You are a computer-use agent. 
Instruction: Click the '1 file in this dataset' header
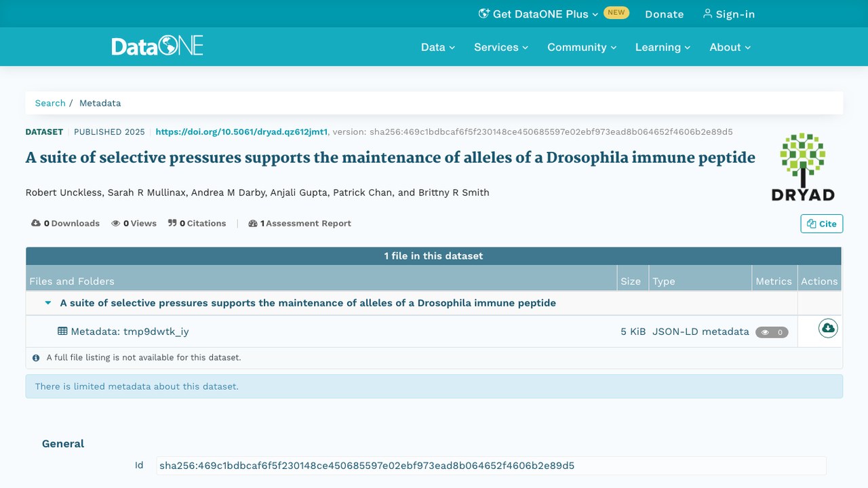coord(434,256)
